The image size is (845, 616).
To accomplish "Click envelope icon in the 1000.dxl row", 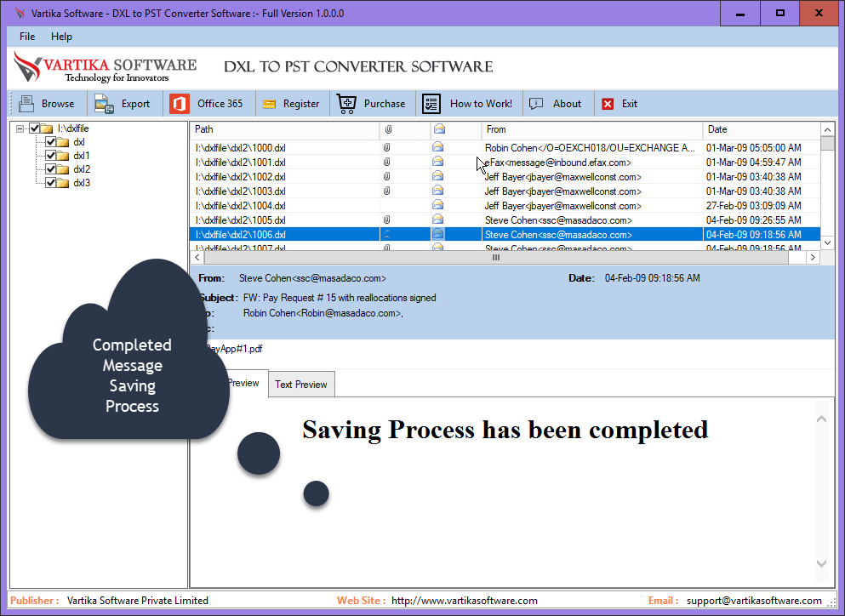I will tap(438, 146).
